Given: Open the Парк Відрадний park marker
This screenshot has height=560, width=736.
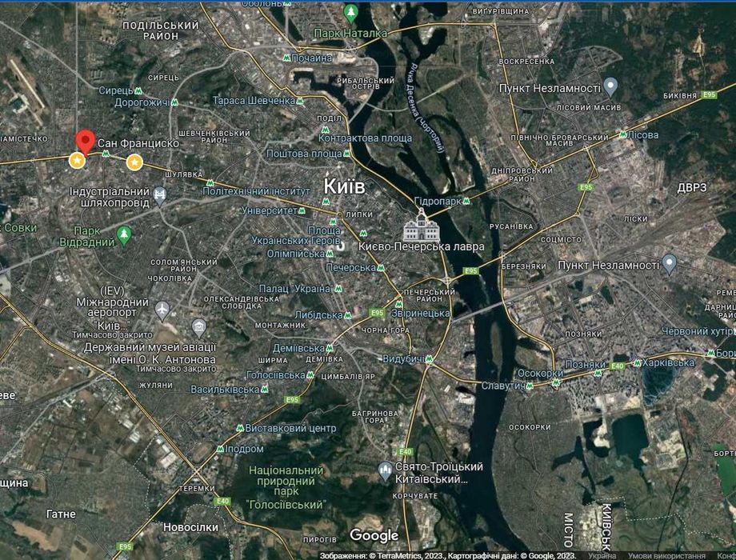Looking at the screenshot, I should (x=124, y=236).
